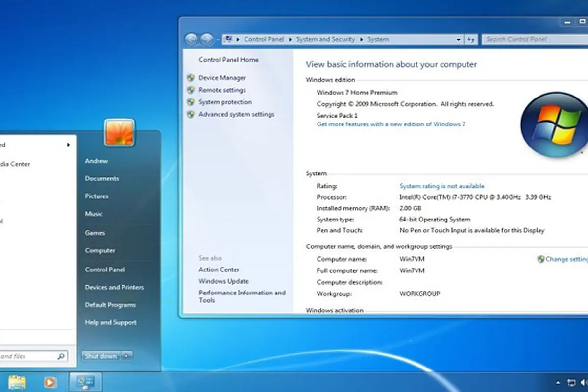Click the computer icon in the address bar

click(228, 39)
